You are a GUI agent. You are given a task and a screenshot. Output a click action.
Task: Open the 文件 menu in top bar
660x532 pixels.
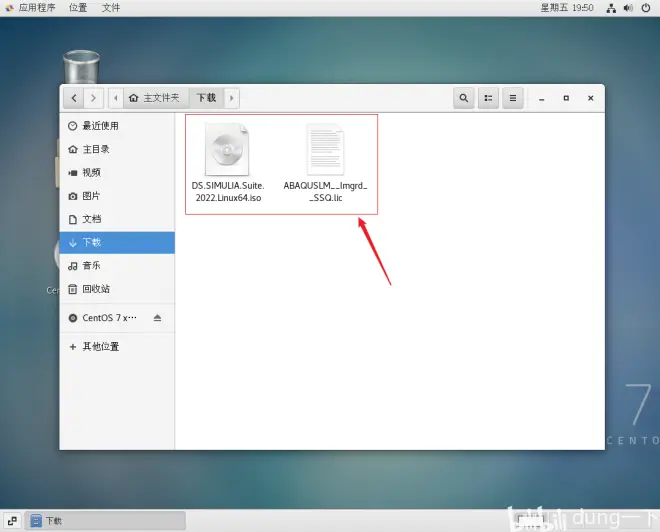(x=111, y=8)
